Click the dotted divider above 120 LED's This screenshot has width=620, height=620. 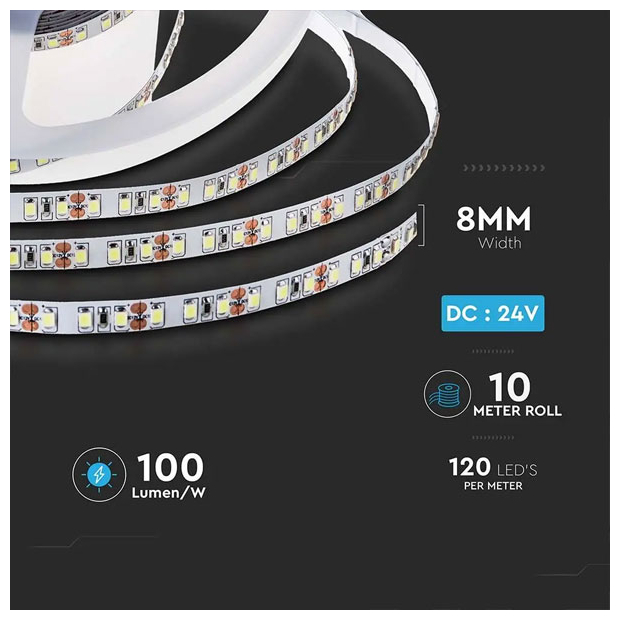point(493,437)
